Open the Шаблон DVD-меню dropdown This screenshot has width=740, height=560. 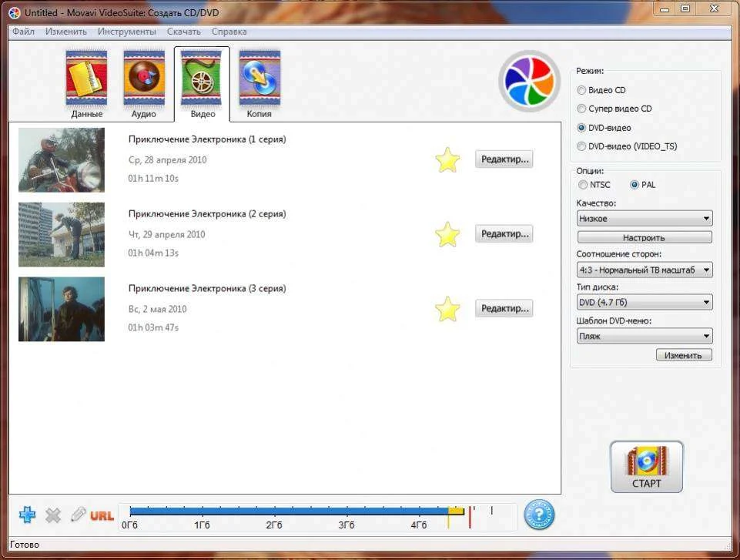tap(645, 337)
